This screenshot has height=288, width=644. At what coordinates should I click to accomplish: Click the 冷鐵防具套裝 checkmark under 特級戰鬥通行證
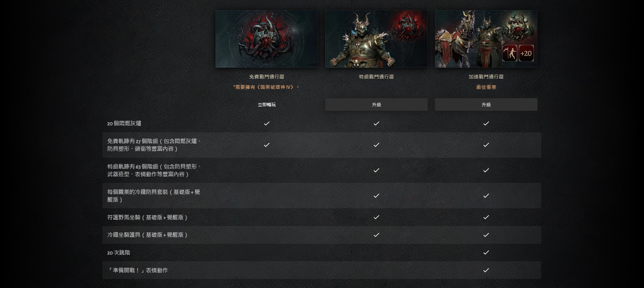tap(377, 196)
